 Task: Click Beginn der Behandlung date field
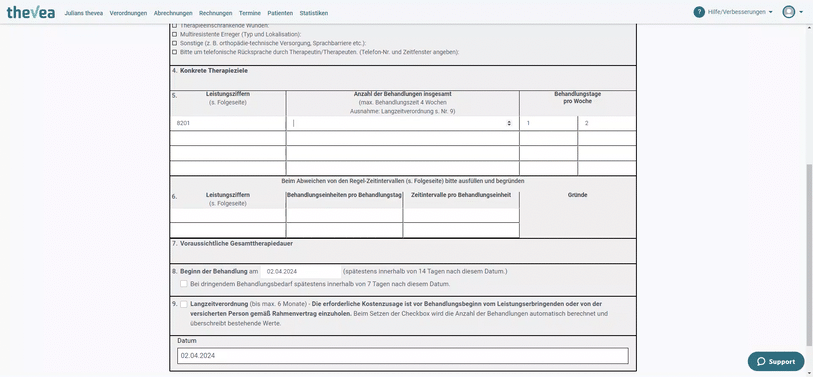(x=301, y=271)
